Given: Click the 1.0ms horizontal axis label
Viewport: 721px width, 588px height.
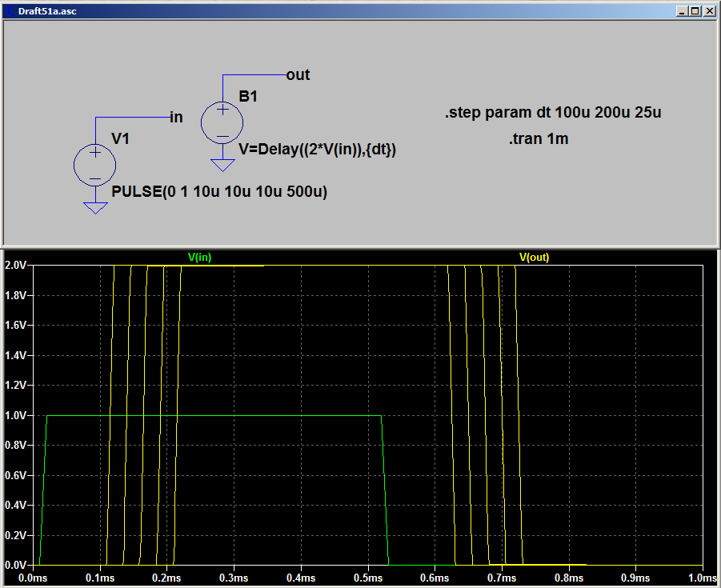Looking at the screenshot, I should [x=703, y=578].
